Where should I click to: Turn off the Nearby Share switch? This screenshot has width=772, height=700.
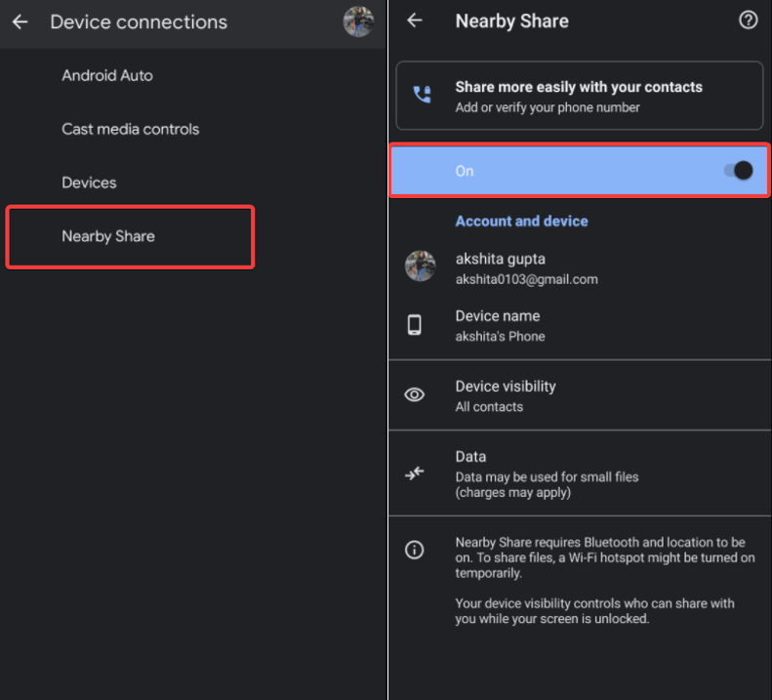(739, 171)
